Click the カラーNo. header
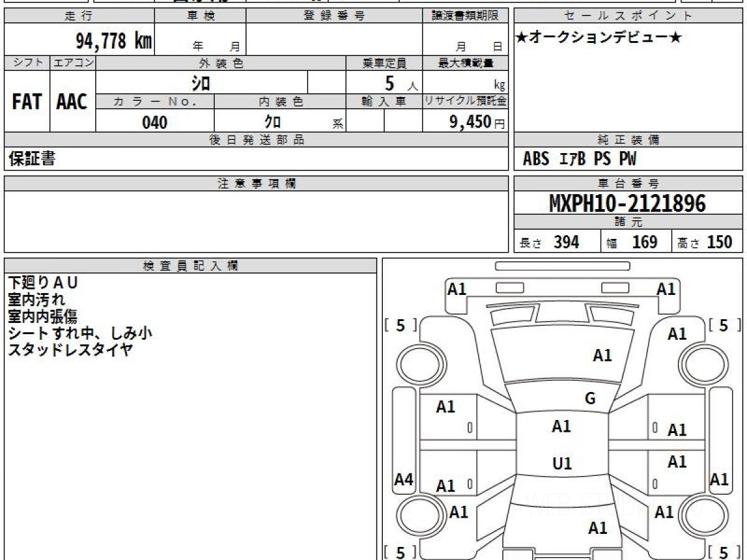This screenshot has height=560, width=747. click(155, 102)
